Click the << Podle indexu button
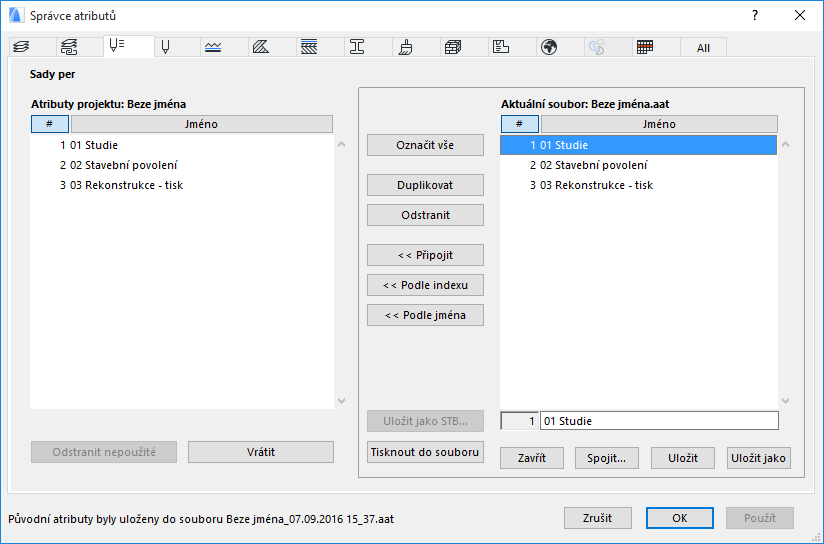 (425, 285)
